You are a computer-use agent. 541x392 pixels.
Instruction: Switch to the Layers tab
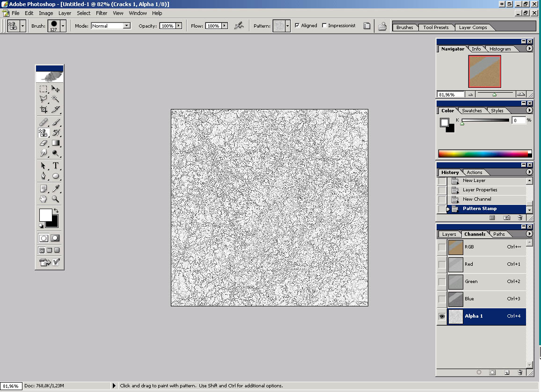tap(449, 234)
